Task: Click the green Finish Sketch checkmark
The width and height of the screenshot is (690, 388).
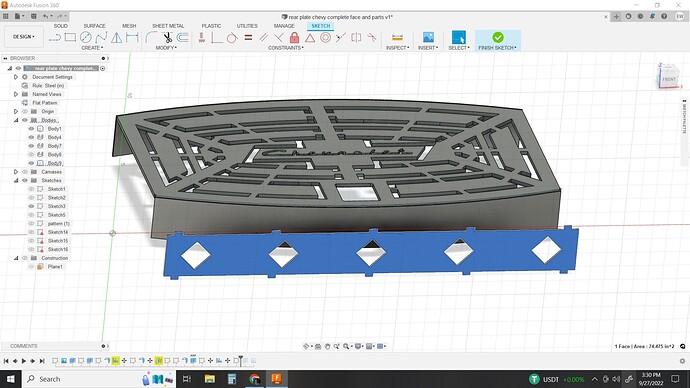Action: click(498, 37)
